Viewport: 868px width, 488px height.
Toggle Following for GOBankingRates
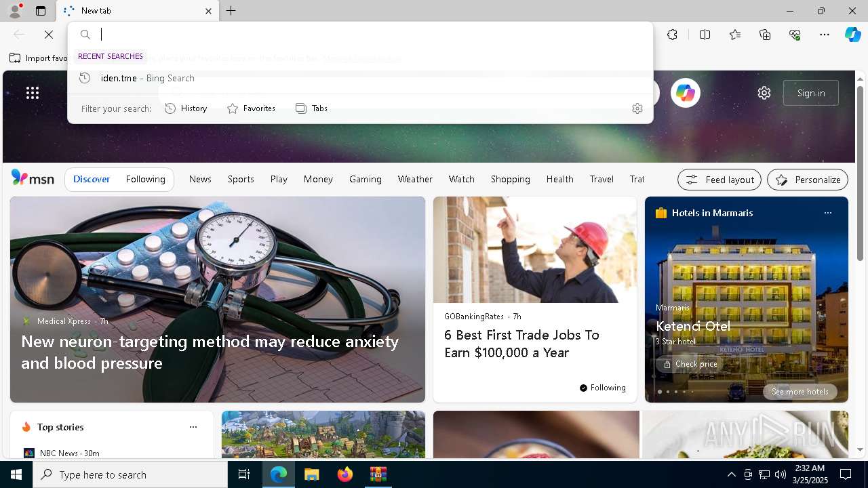pyautogui.click(x=602, y=388)
